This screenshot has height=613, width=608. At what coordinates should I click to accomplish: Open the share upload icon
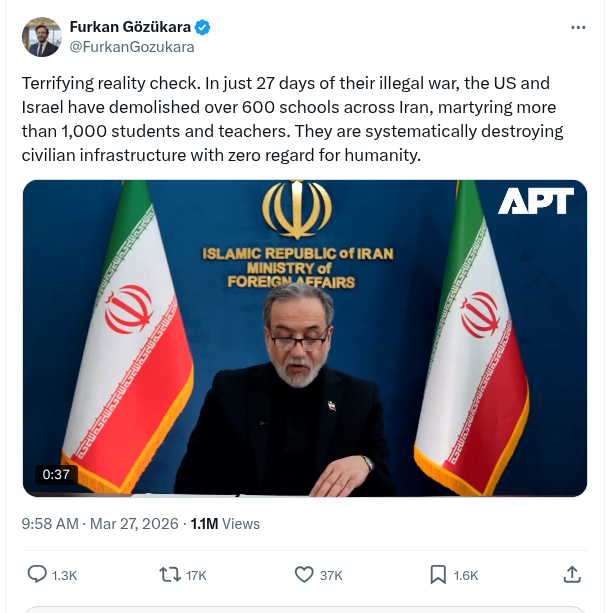click(x=572, y=575)
